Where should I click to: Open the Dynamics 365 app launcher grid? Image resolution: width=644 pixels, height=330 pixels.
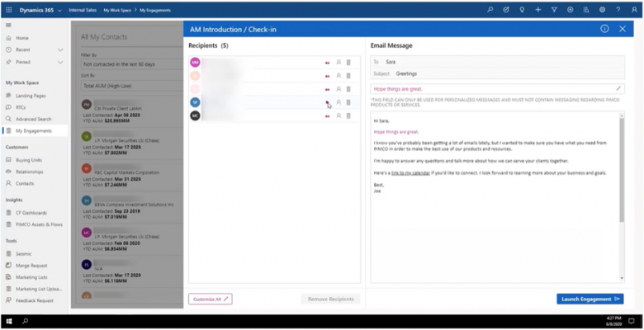pyautogui.click(x=9, y=10)
